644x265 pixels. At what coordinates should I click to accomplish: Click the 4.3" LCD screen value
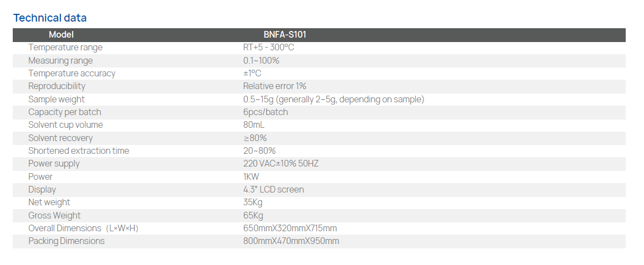point(274,190)
